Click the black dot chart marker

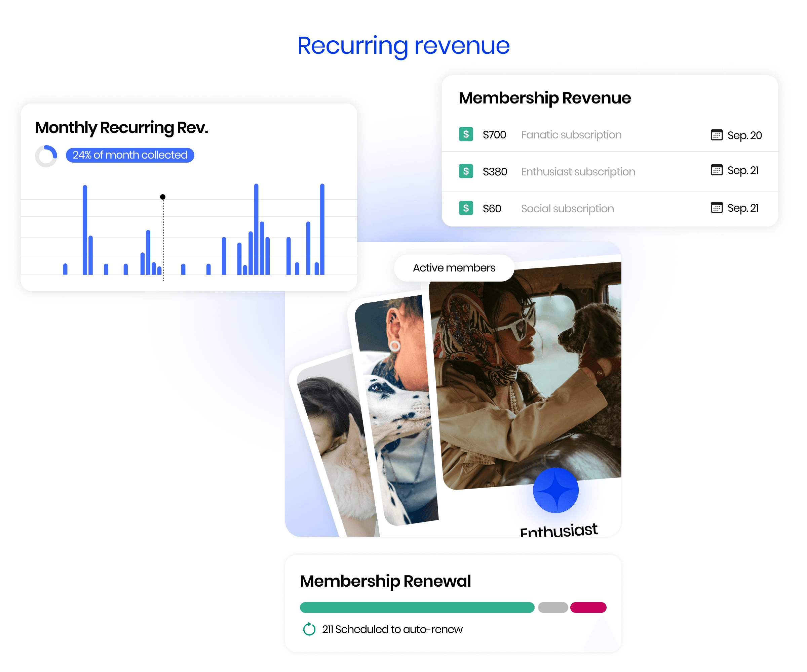[162, 197]
